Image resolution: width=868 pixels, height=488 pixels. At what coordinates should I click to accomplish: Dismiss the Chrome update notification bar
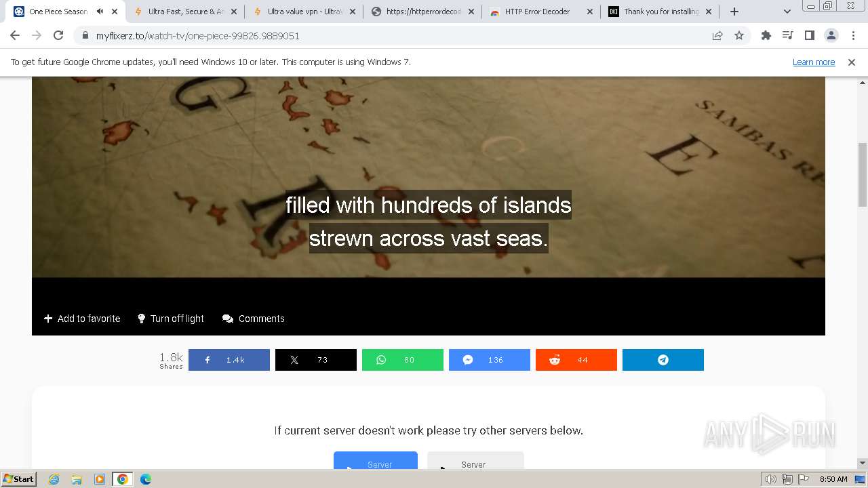(x=852, y=62)
